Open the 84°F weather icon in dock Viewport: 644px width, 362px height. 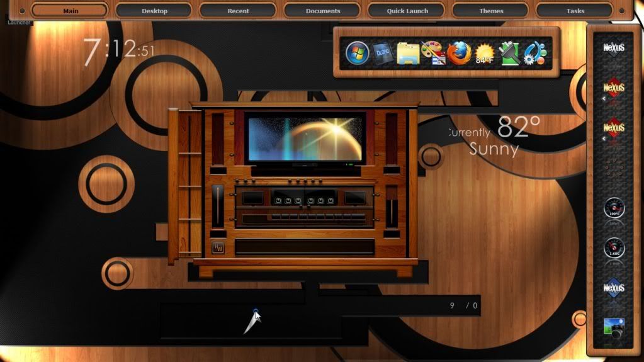tap(484, 54)
